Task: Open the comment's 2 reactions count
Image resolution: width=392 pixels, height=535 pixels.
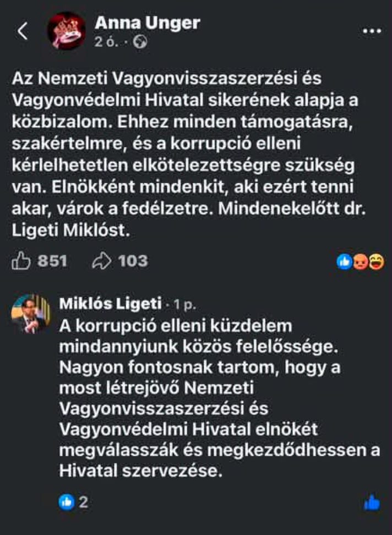Action: pyautogui.click(x=84, y=502)
